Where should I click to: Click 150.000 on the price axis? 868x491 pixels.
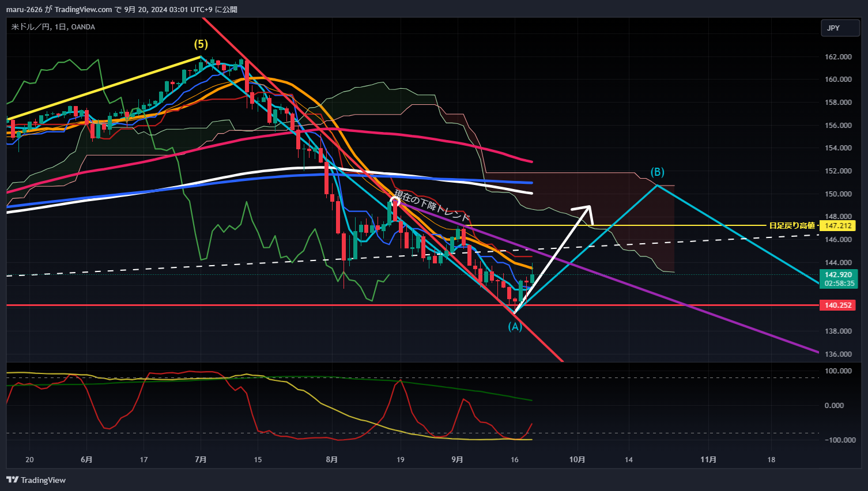pos(838,194)
